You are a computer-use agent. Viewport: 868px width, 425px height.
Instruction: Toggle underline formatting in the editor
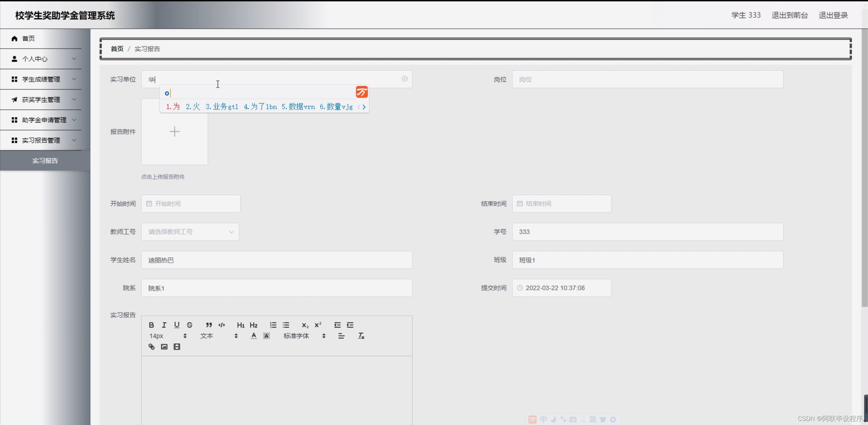point(177,325)
